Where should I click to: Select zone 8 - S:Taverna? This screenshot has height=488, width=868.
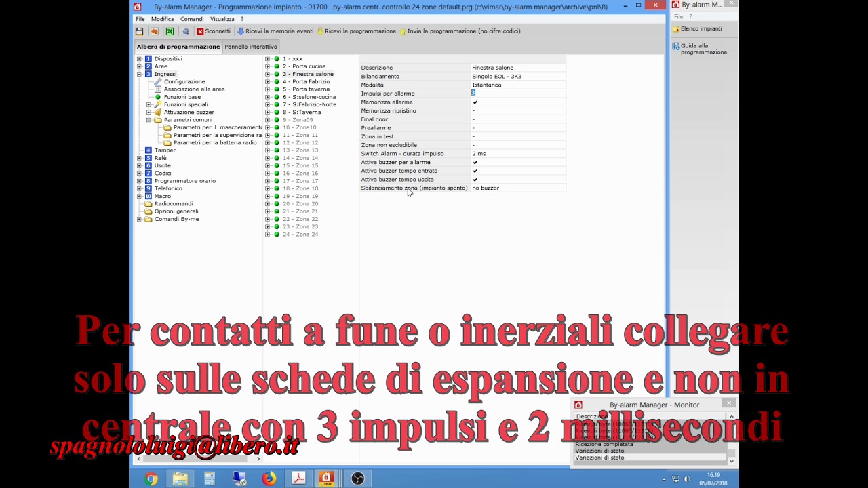click(302, 112)
